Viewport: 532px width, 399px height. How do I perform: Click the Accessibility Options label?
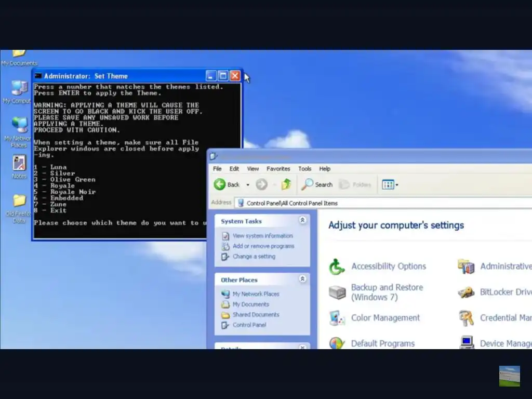click(x=389, y=267)
